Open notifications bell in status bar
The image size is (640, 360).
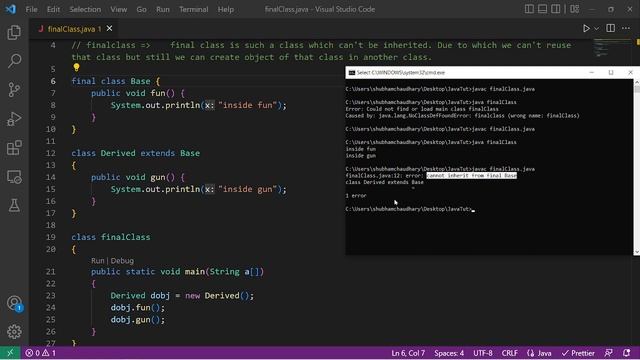coord(627,353)
